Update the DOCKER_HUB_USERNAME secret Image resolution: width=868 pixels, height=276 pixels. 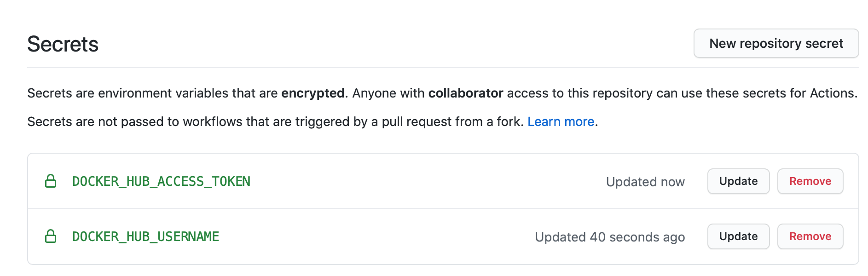click(738, 236)
